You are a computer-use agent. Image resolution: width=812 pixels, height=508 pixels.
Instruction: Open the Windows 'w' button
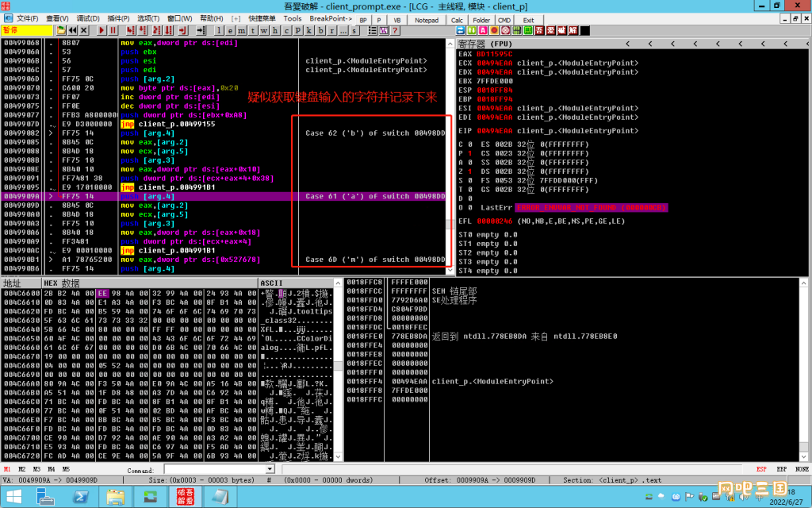pos(263,31)
